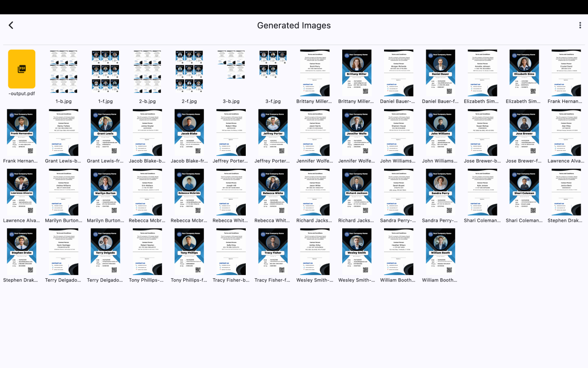This screenshot has width=588, height=368.
Task: Open Elizabeth Sims front card with photo
Action: [524, 73]
